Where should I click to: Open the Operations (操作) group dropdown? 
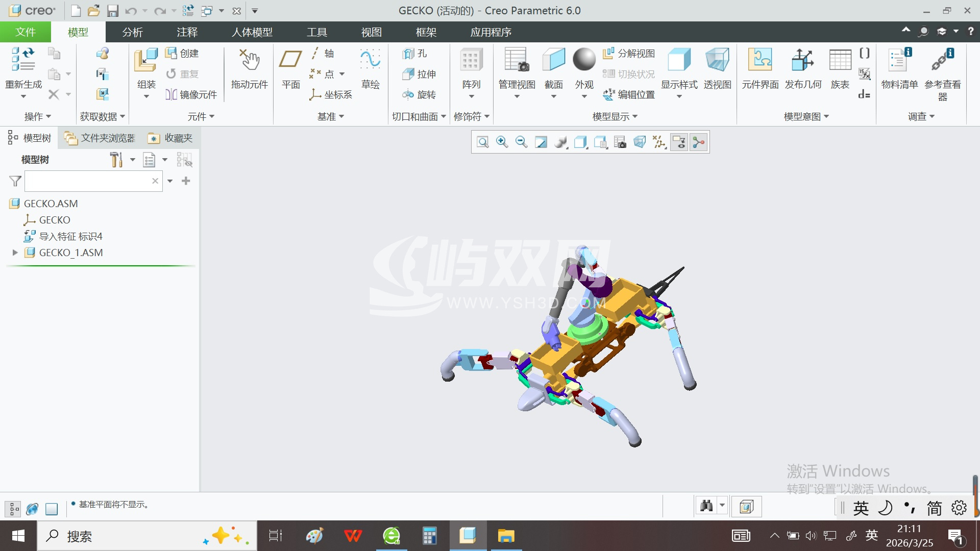38,117
